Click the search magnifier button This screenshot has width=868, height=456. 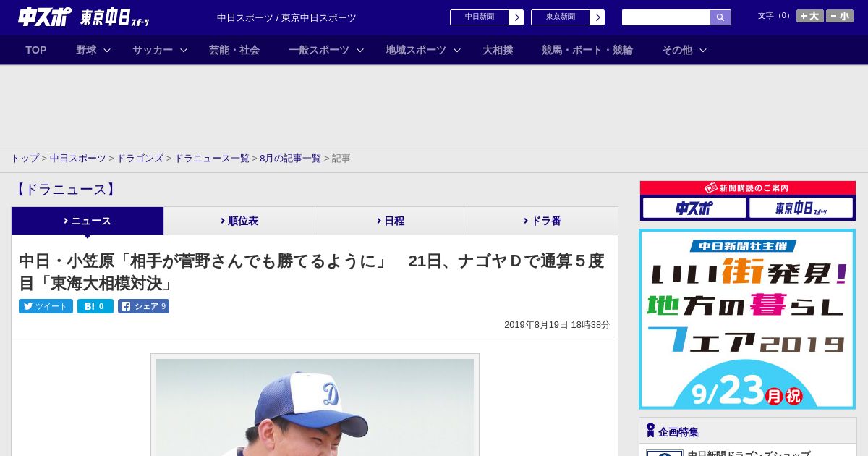(720, 17)
